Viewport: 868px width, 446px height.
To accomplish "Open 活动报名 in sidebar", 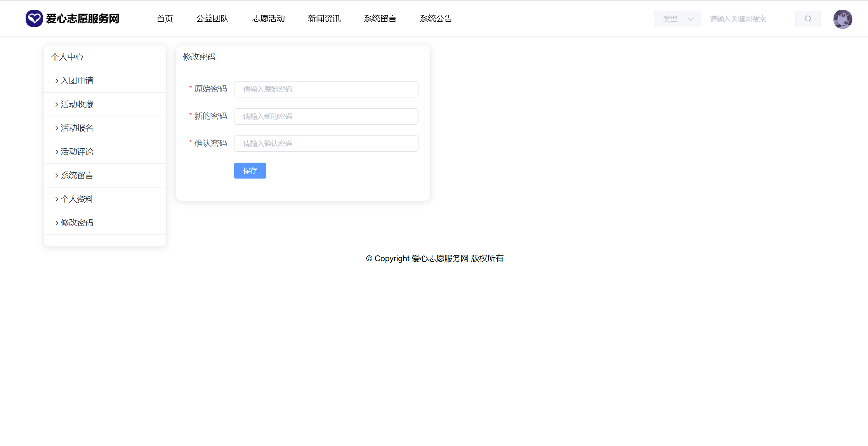I will click(77, 128).
